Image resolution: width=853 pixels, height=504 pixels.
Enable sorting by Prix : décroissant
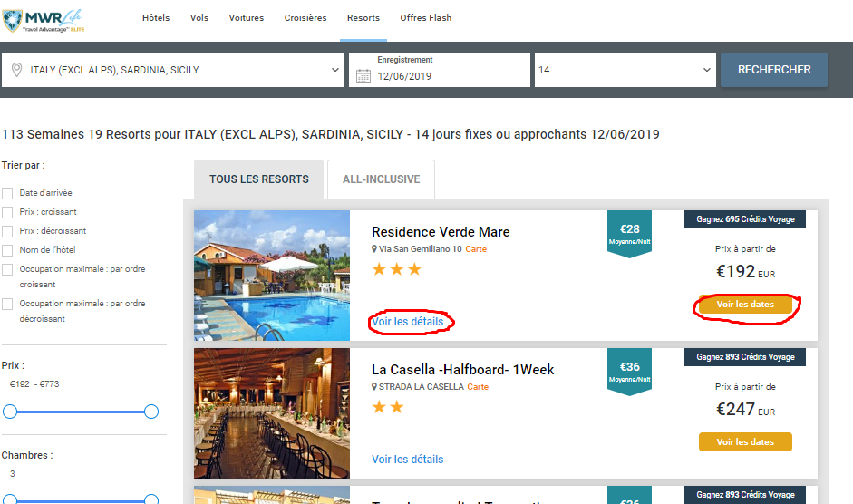click(7, 231)
